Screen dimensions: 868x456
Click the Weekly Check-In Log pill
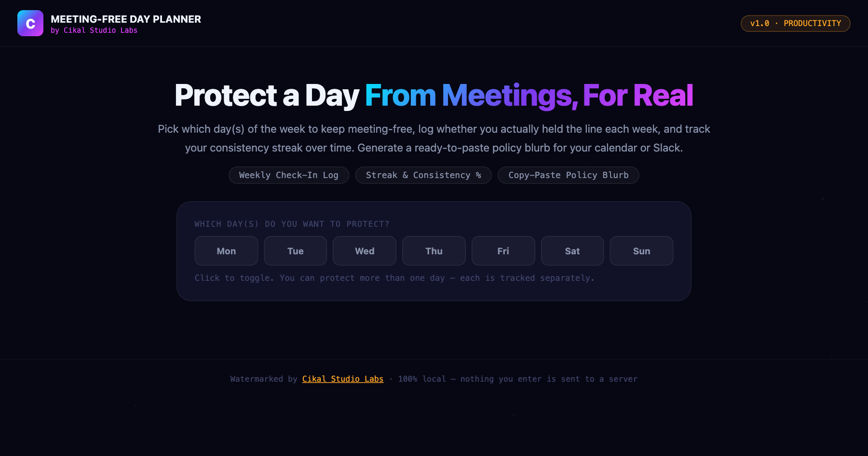(x=289, y=175)
